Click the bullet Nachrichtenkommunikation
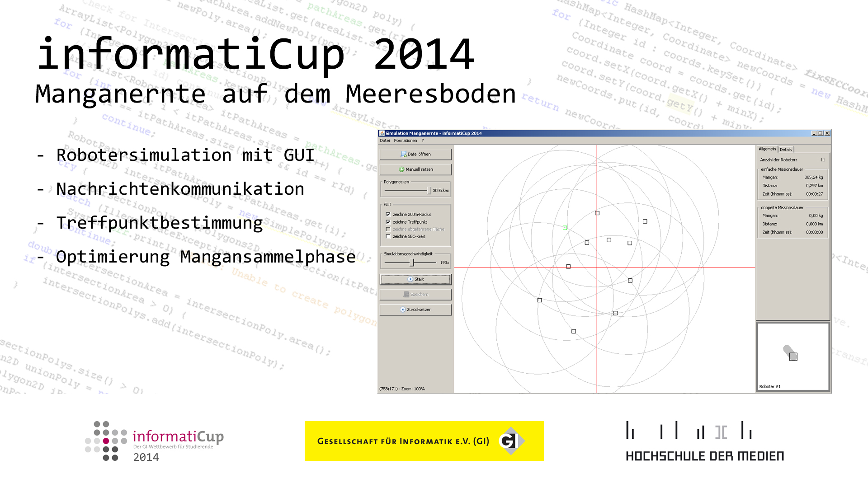This screenshot has height=488, width=868. click(180, 189)
